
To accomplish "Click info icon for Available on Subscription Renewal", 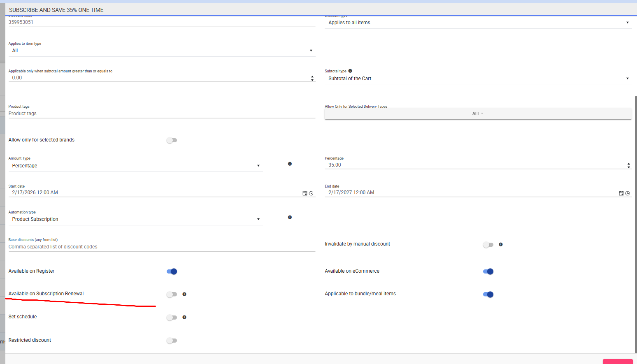I will 184,294.
